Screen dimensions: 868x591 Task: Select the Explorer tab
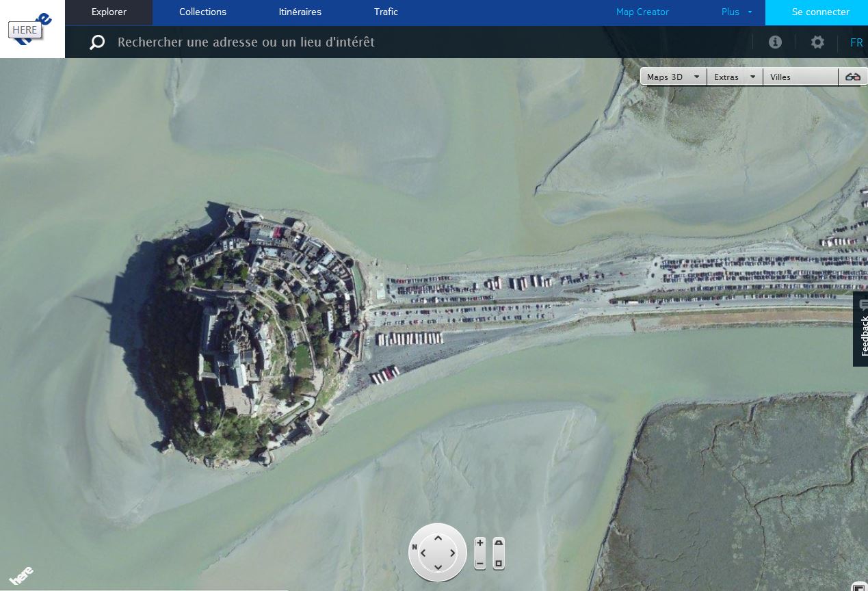[x=109, y=12]
